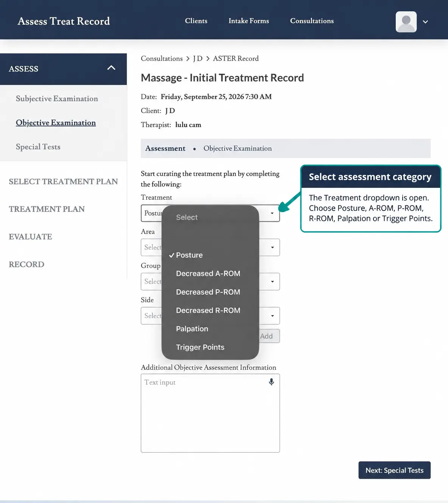Click Consultations breadcrumb link
The image size is (448, 503).
click(162, 58)
